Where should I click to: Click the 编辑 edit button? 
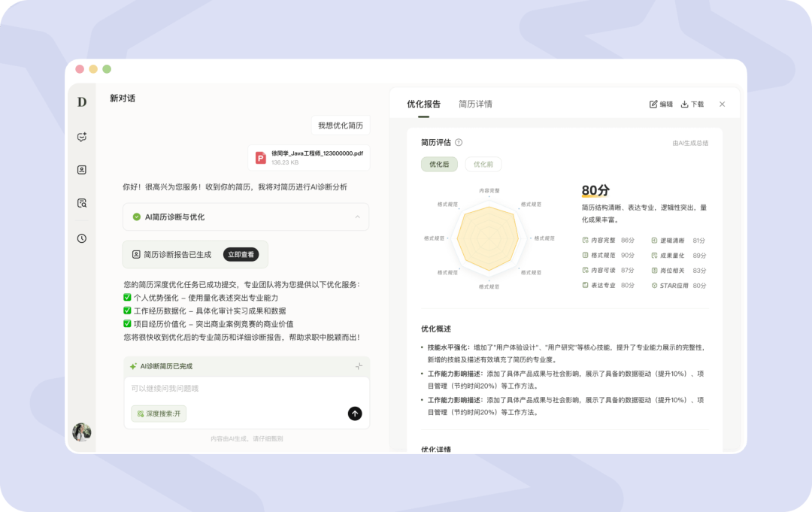pos(661,104)
